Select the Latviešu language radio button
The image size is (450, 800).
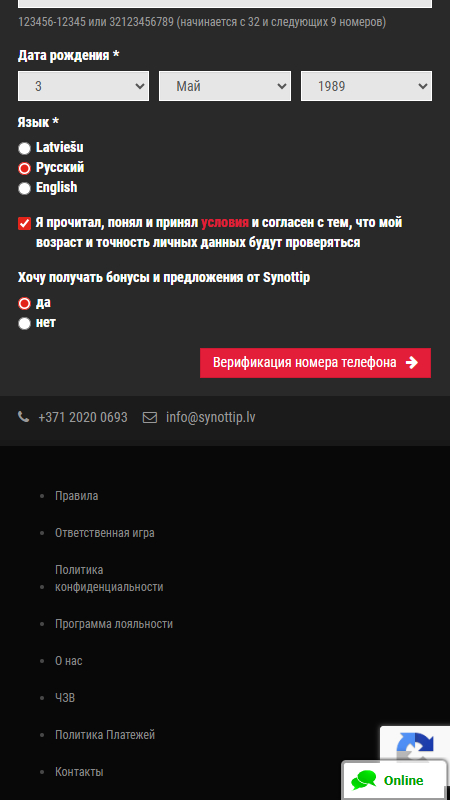click(24, 148)
